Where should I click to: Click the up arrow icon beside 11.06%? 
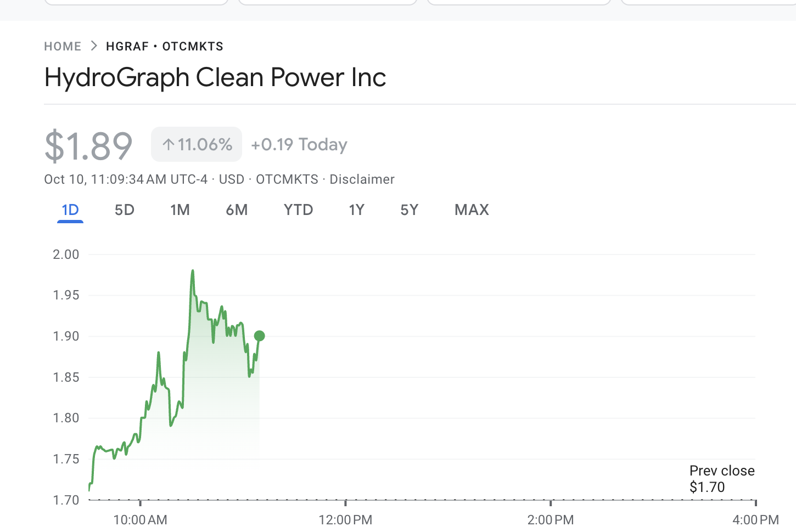[x=169, y=145]
